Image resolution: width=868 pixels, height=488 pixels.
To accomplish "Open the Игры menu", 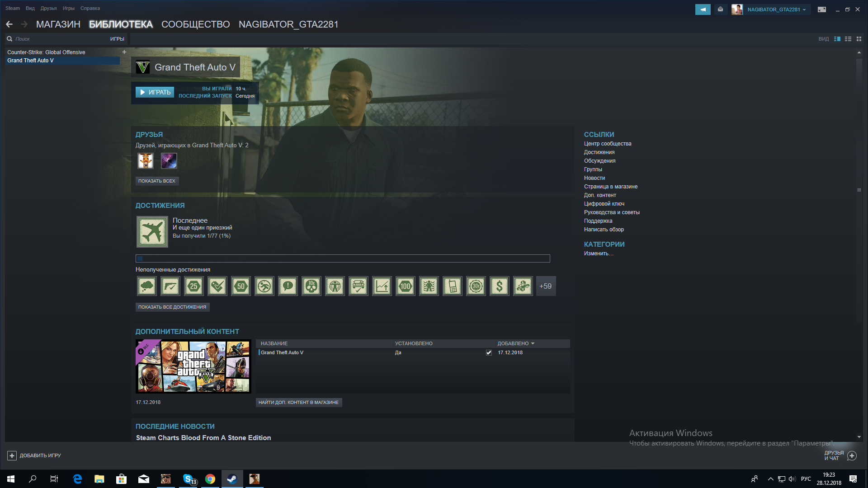I will click(x=69, y=8).
